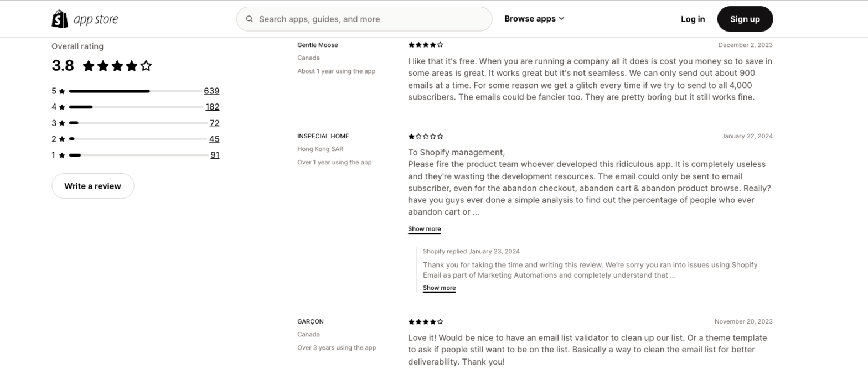
Task: Click GARÇON's four-star rating icons
Action: click(x=425, y=321)
